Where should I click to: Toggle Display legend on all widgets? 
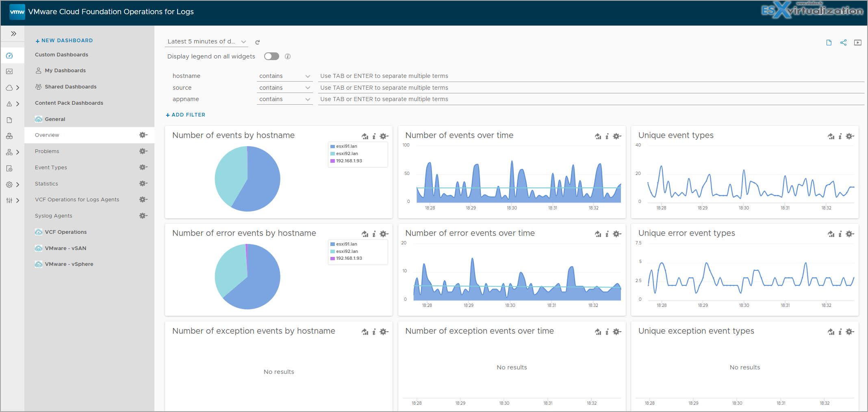click(271, 56)
